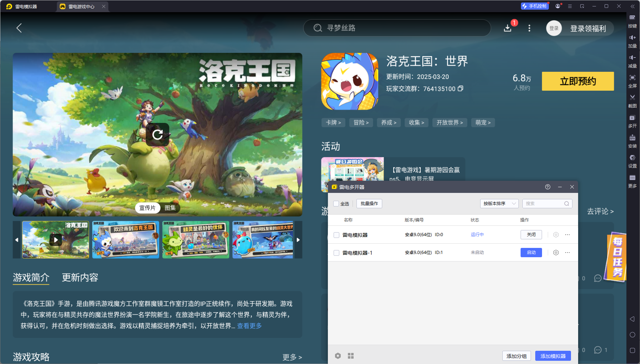Viewport: 640px width, 364px height.
Task: Switch to the 更新内容 tab
Action: [80, 278]
